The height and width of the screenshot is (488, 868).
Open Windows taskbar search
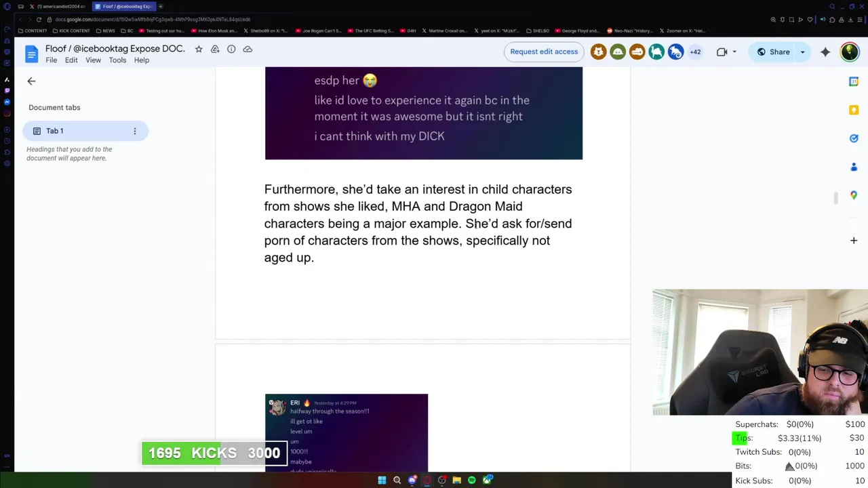[397, 480]
